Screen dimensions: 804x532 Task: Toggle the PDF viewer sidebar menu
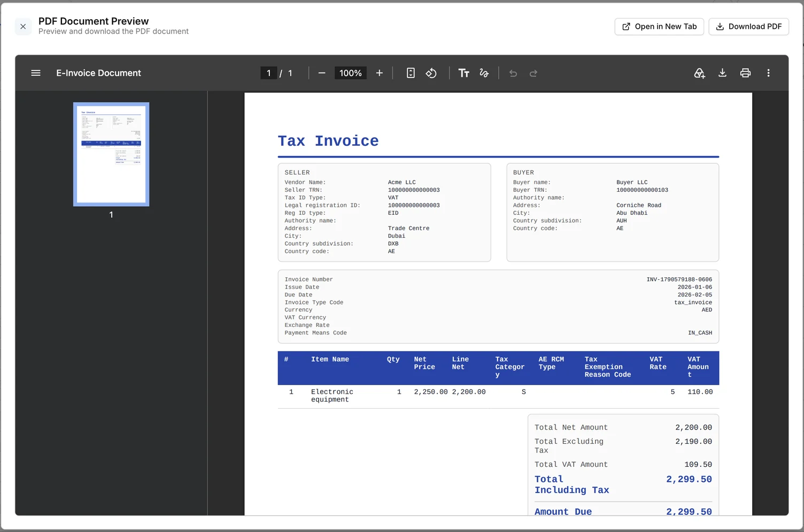[36, 73]
